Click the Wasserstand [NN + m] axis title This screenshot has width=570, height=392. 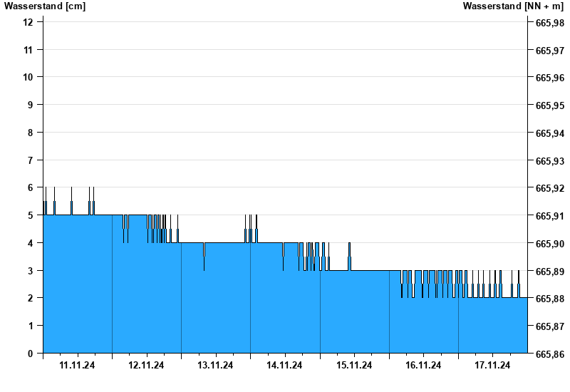(513, 6)
